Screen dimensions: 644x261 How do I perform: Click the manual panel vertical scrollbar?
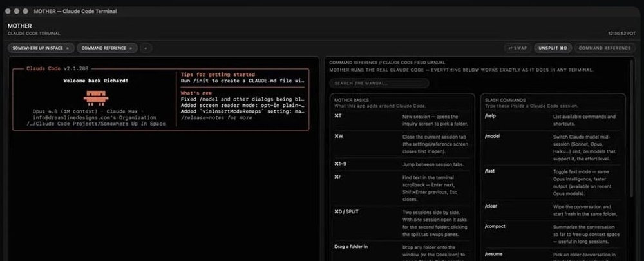(x=632, y=128)
